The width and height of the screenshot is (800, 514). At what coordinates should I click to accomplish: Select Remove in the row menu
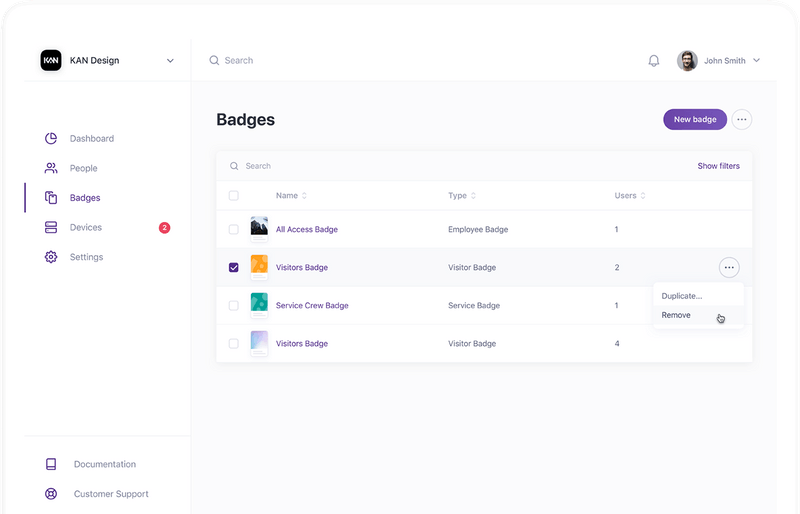[x=676, y=315]
